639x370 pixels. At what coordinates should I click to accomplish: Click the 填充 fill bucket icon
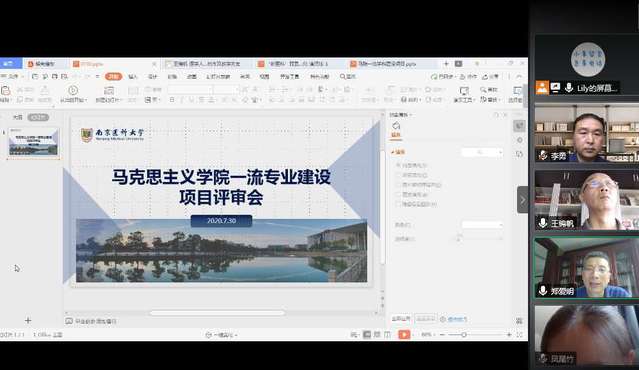pyautogui.click(x=396, y=126)
